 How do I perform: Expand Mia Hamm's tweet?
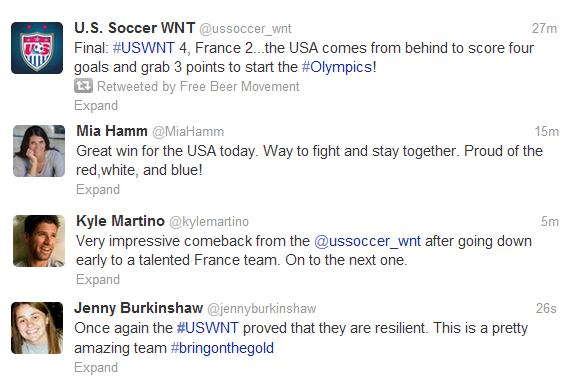click(x=98, y=190)
